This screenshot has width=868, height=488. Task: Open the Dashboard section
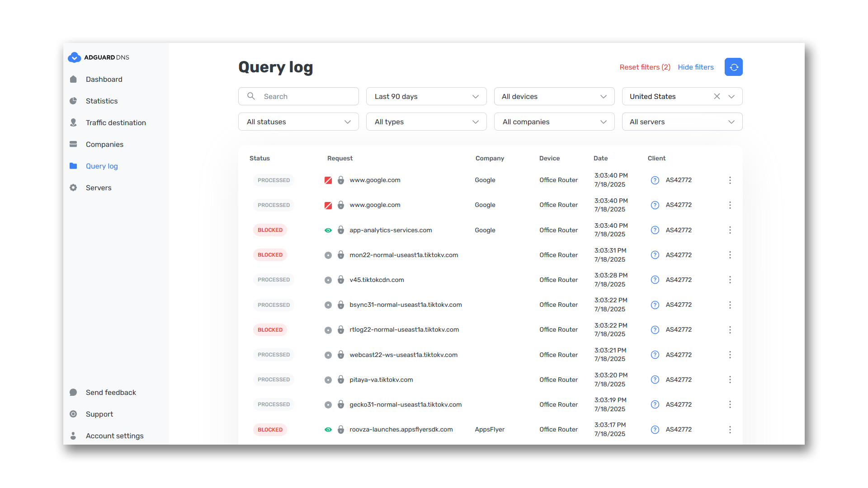(x=104, y=79)
